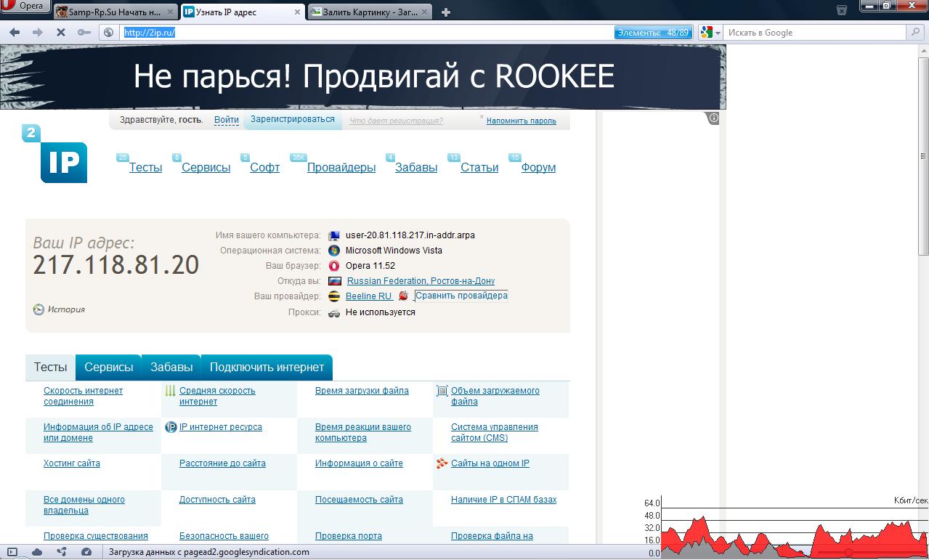Open Наличие IP в СПАМ базах
This screenshot has height=560, width=929.
pyautogui.click(x=503, y=500)
